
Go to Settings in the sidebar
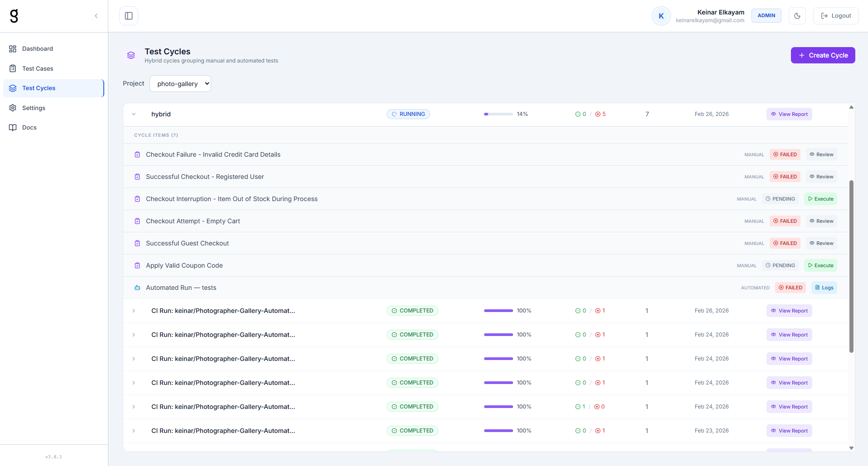[x=34, y=108]
